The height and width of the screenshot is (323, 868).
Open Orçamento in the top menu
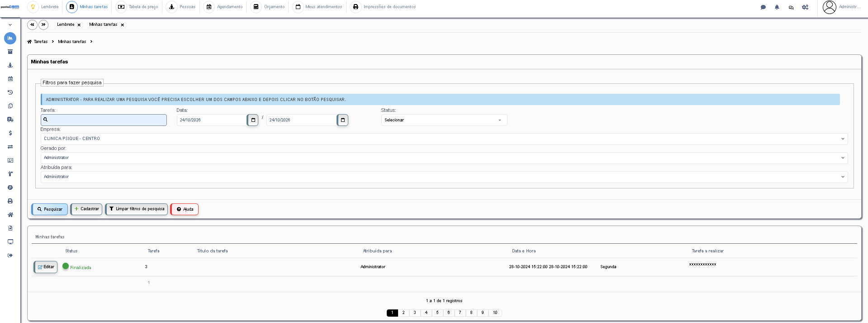pyautogui.click(x=269, y=7)
